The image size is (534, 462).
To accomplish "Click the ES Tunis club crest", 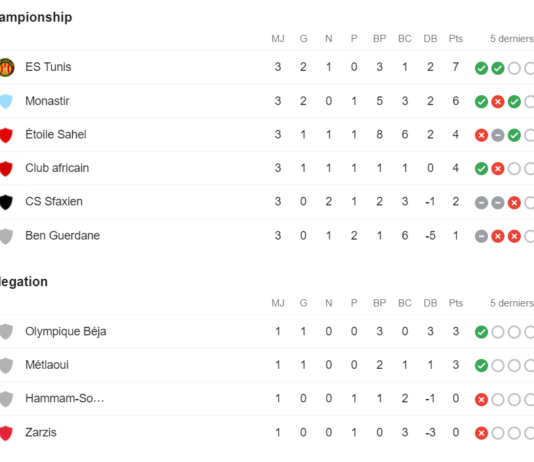I will tap(6, 67).
